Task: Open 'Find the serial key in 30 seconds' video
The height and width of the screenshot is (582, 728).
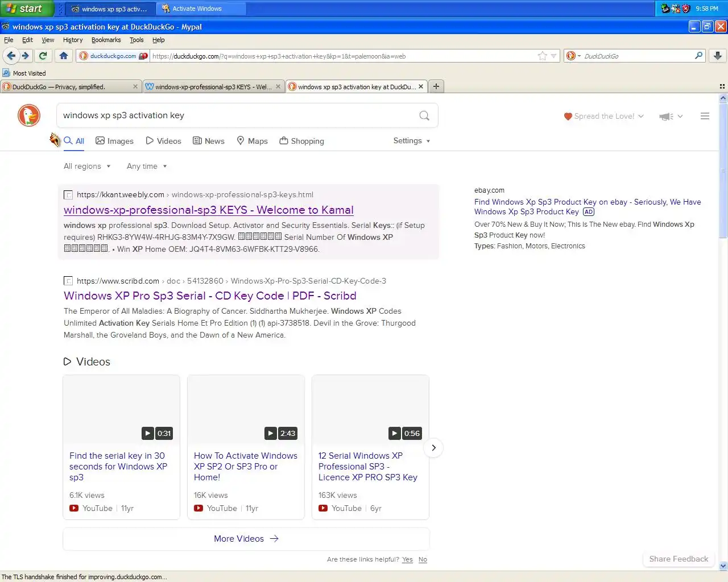Action: click(x=118, y=467)
